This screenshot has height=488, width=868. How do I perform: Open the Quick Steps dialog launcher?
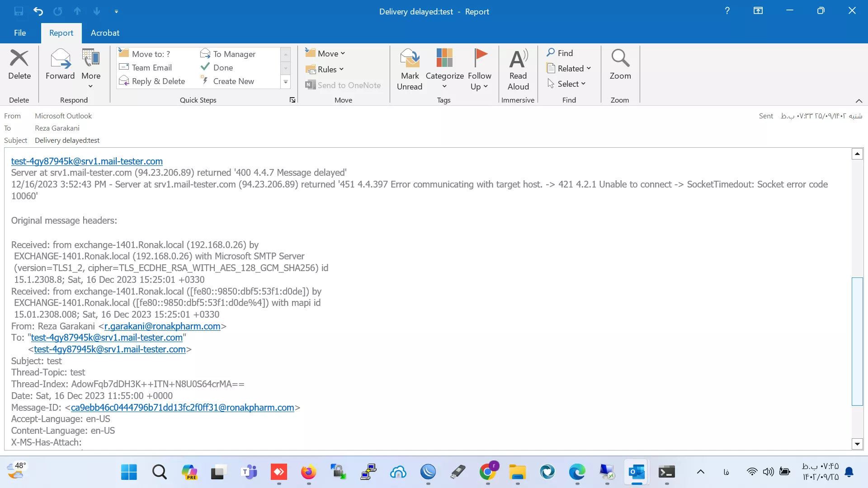click(292, 100)
